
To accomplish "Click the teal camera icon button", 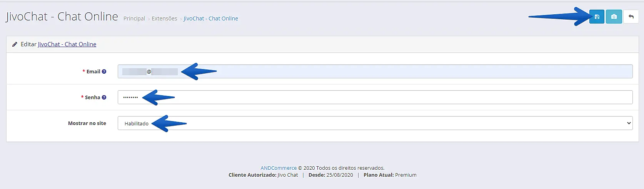I will point(614,17).
